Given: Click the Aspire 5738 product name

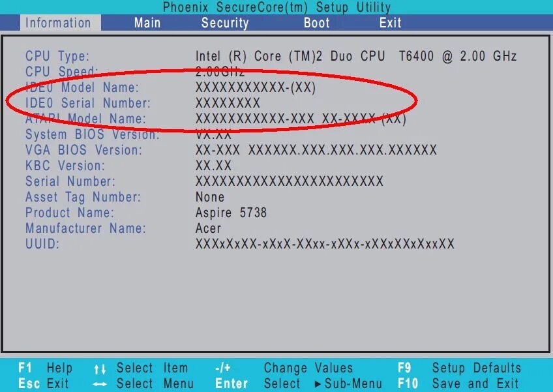Looking at the screenshot, I should tap(231, 213).
